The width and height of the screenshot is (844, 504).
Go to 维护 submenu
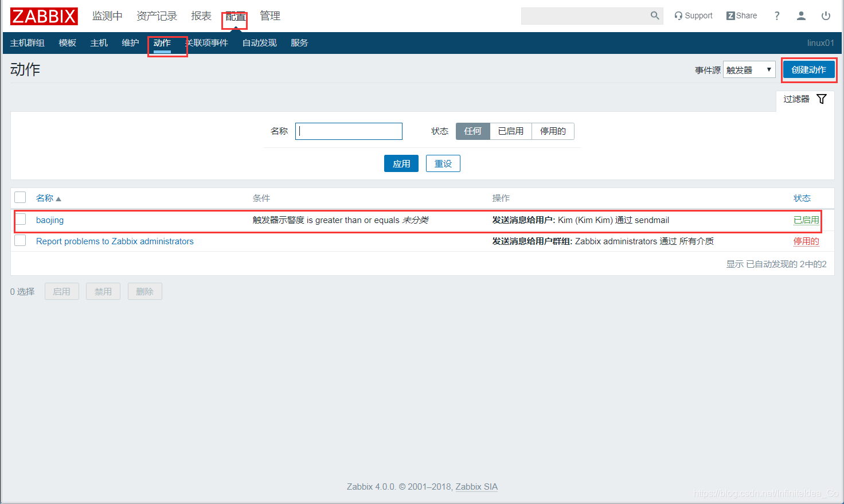[x=131, y=43]
